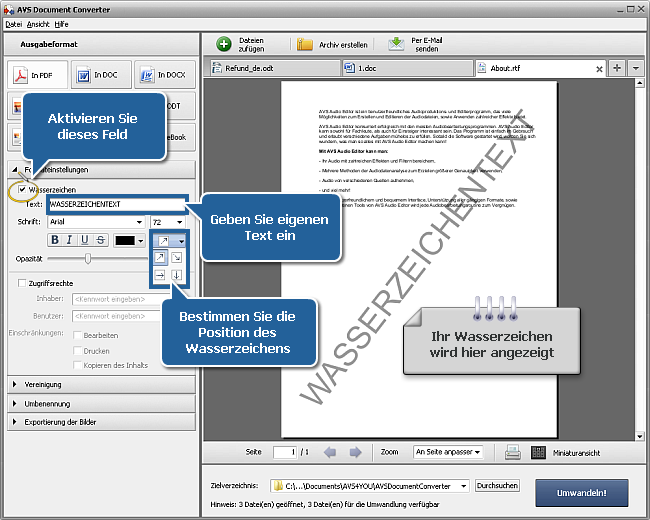This screenshot has width=650, height=520.
Task: Click the Inhaber password field
Action: 116,299
